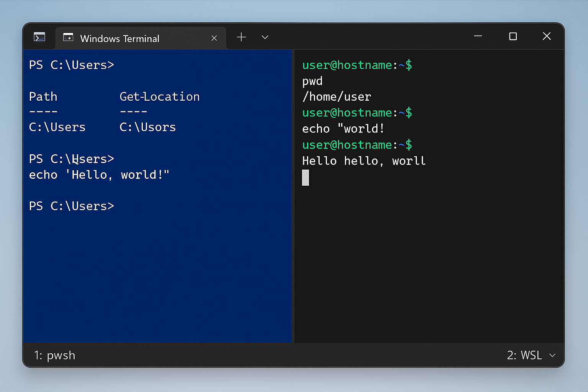Click the X icon on the Windows Terminal tab

click(214, 38)
